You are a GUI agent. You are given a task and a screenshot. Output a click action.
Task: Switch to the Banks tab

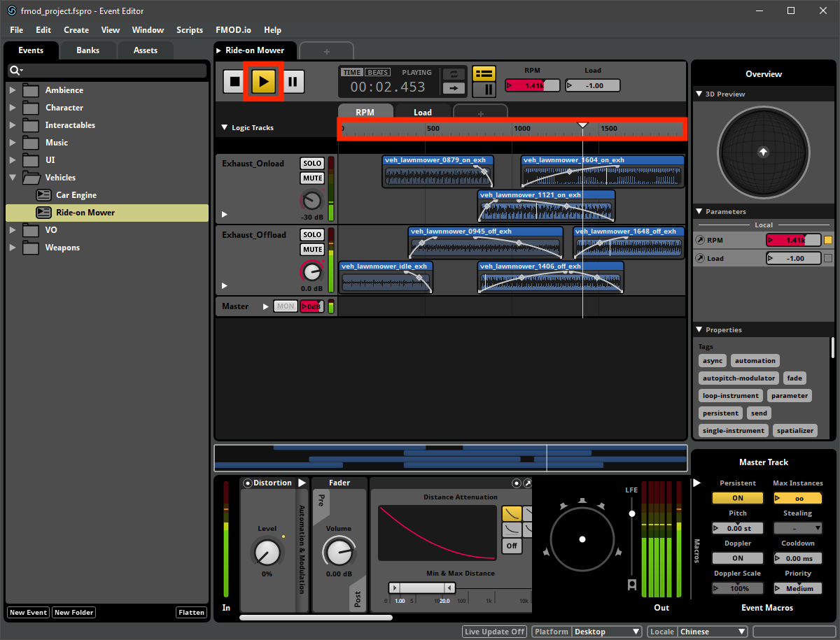[87, 50]
